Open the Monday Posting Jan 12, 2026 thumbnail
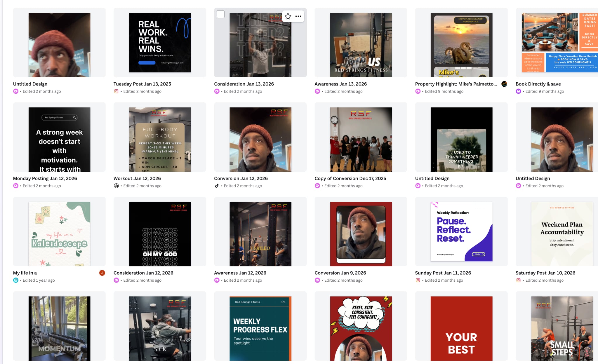This screenshot has width=598, height=364. (59, 140)
